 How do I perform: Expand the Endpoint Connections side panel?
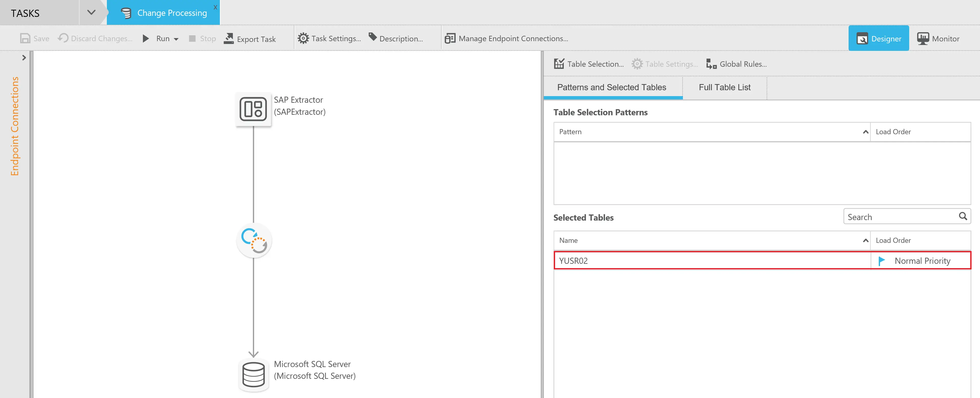click(24, 58)
